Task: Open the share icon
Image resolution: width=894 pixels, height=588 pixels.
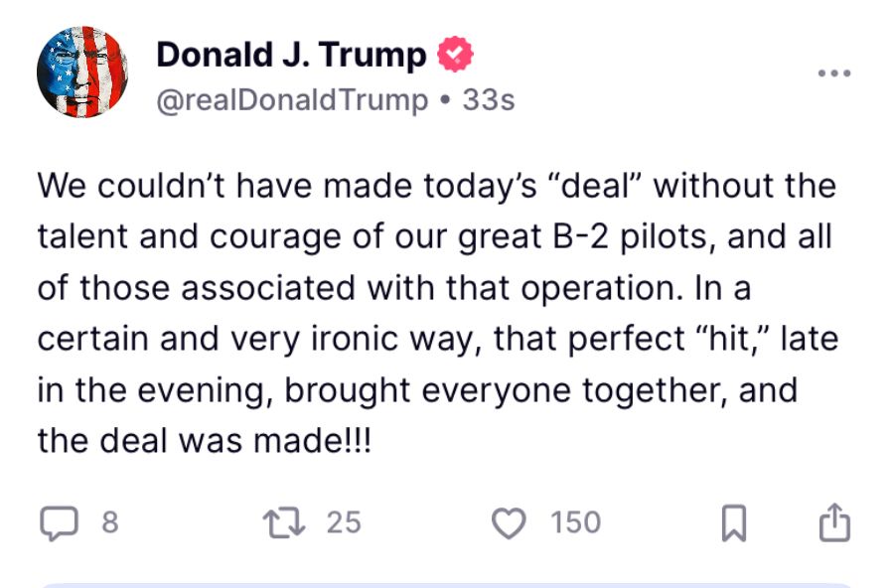Action: coord(834,523)
